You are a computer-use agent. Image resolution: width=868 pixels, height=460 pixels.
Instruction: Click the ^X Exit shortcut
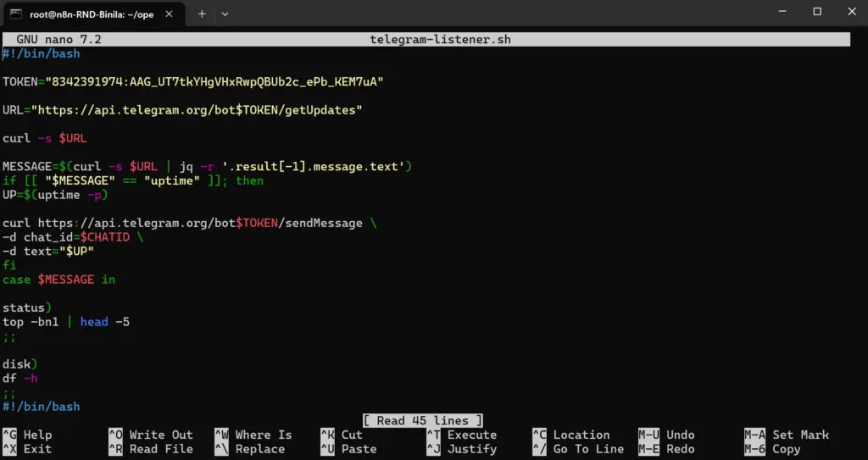[x=27, y=449]
